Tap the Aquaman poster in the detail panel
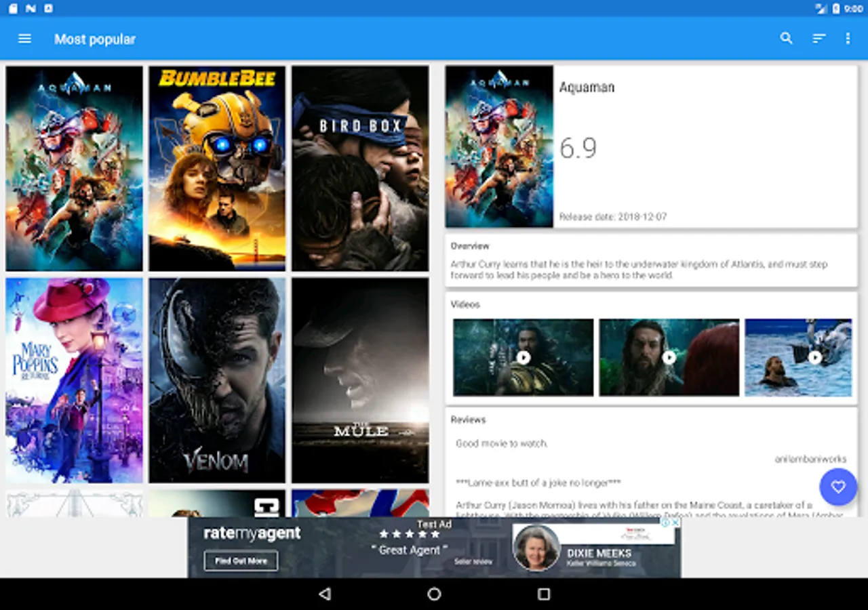Screen dimensions: 868x610 (499, 146)
